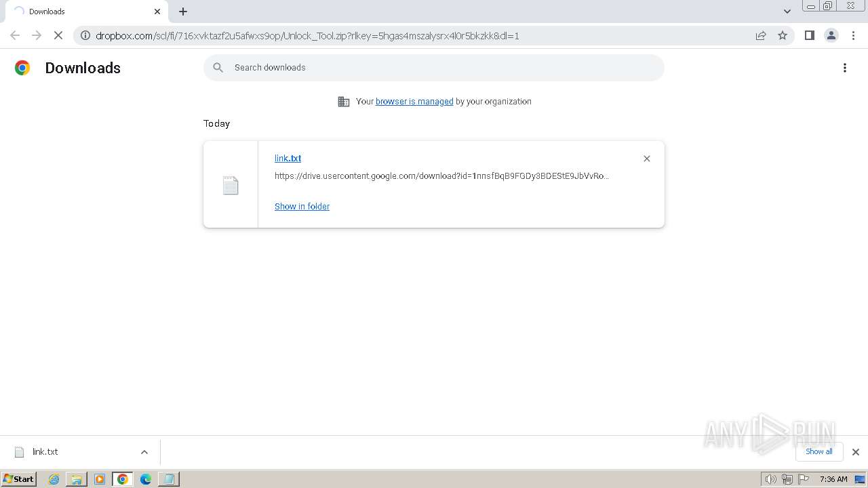The width and height of the screenshot is (868, 488).
Task: Go forward to next page
Action: [37, 35]
